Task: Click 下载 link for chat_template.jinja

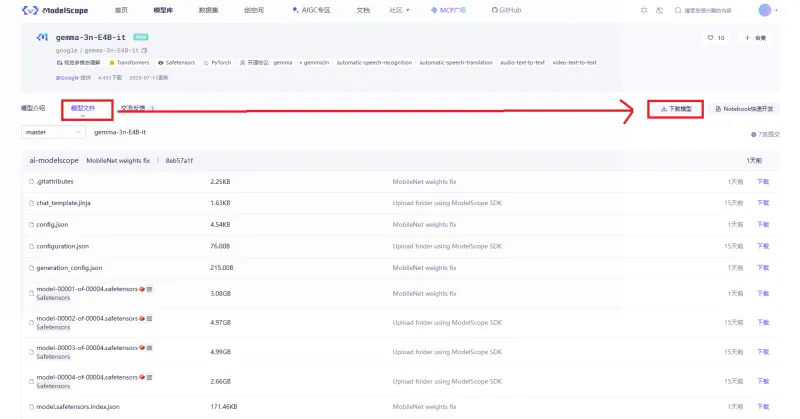Action: pos(763,203)
